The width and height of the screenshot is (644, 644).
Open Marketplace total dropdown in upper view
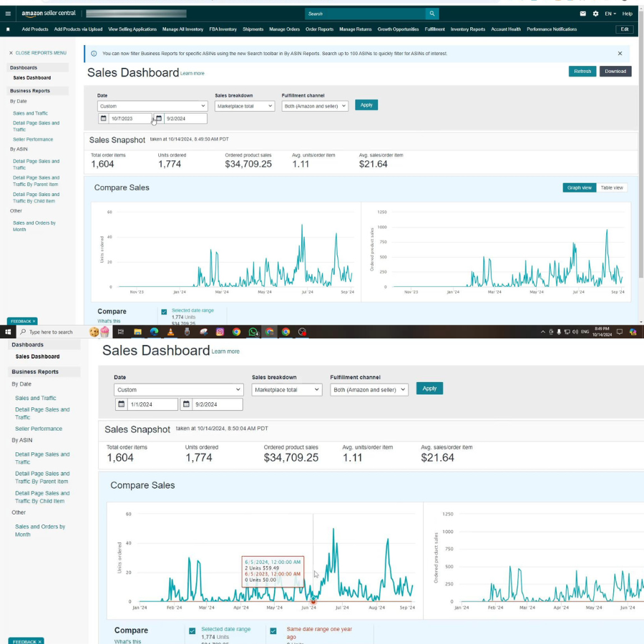[x=245, y=106]
